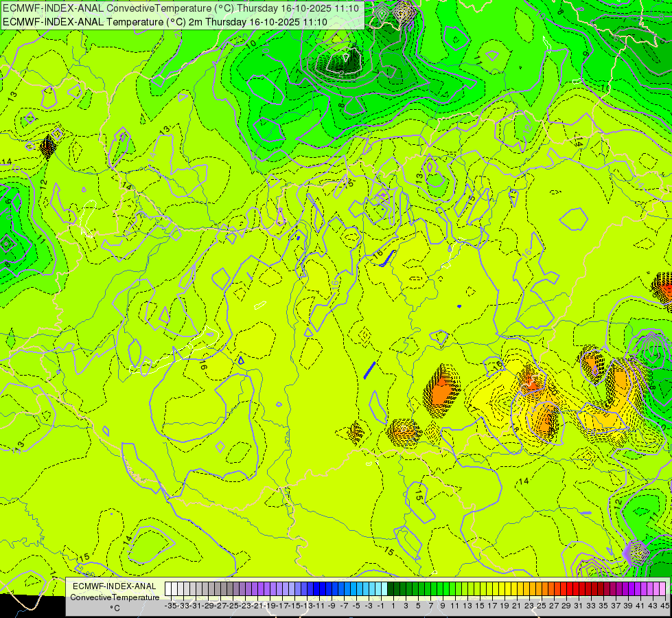Click the -25 value on the colour scale
This screenshot has height=618, width=672.
pos(233,606)
